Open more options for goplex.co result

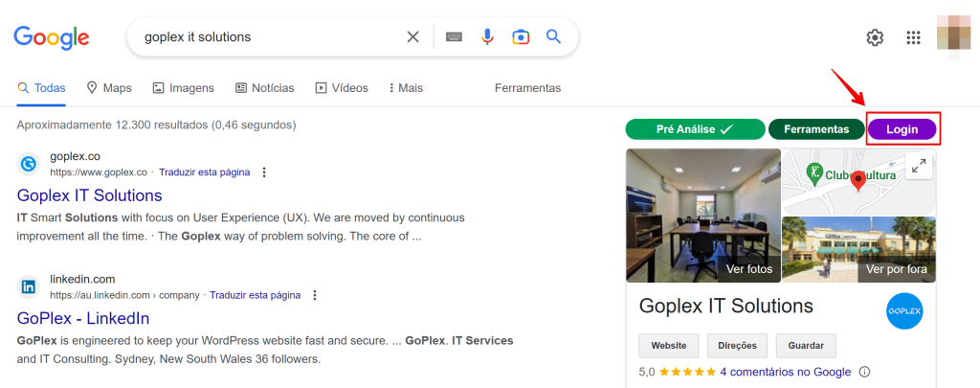(x=264, y=172)
